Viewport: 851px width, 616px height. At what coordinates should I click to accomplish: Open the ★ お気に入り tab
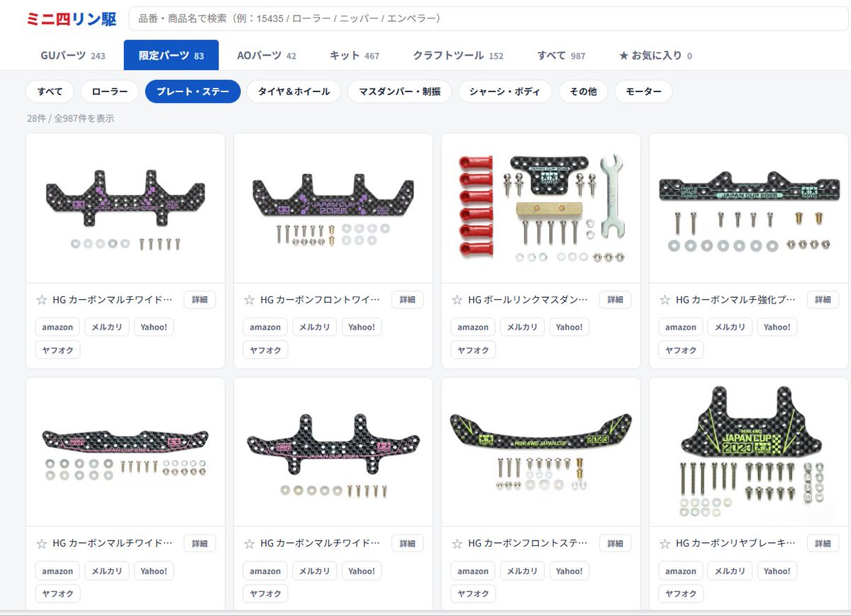coord(655,55)
